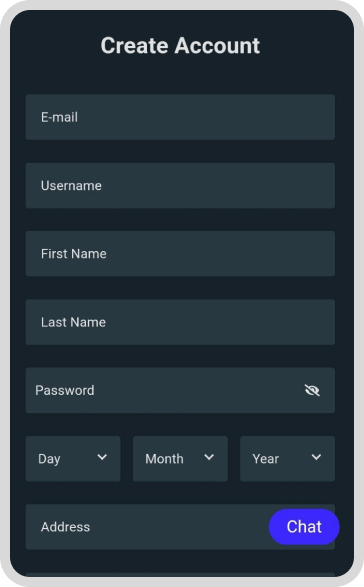Click the "Password" placeholder text
The width and height of the screenshot is (364, 587).
65,390
